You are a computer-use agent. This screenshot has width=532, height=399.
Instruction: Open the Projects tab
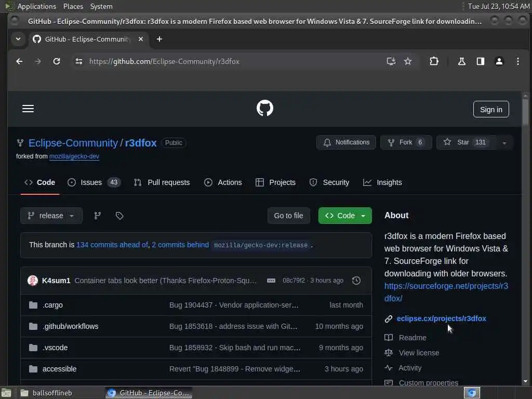275,182
